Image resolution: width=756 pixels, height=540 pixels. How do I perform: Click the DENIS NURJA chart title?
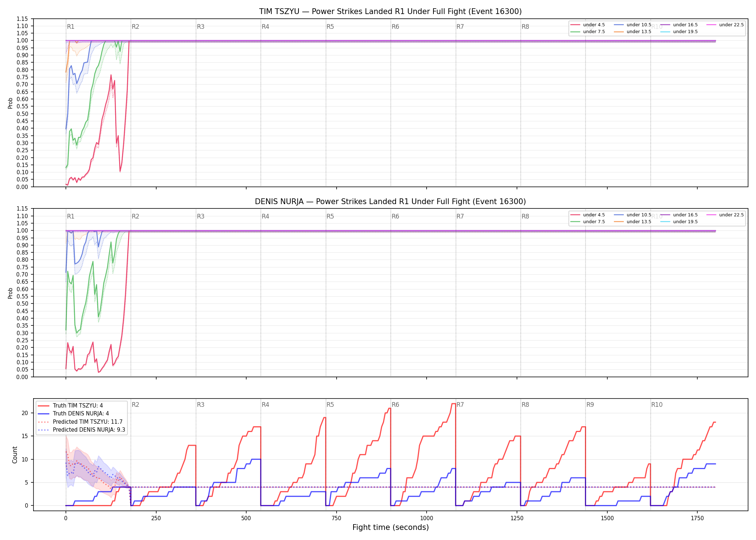(390, 202)
